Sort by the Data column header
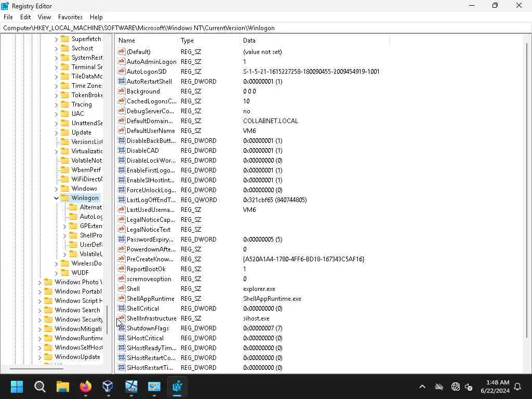Viewport: 532px width, 399px height. [x=314, y=41]
